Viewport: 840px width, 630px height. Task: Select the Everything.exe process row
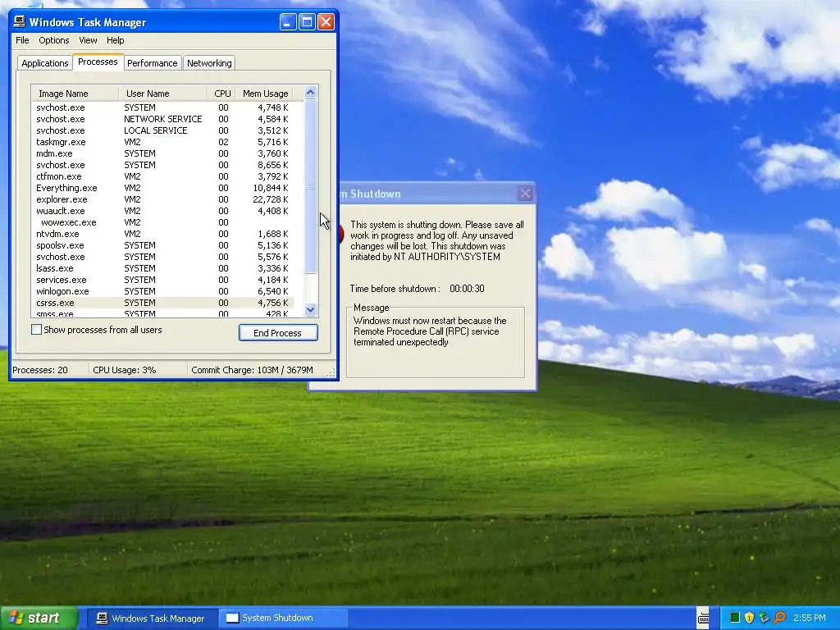(162, 188)
